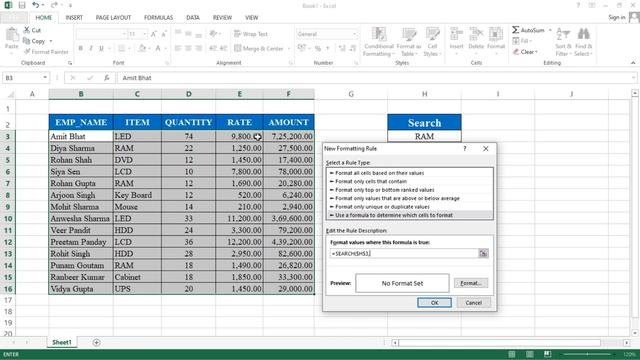Click AutoSum sigma icon
The height and width of the screenshot is (360, 640).
pos(516,30)
